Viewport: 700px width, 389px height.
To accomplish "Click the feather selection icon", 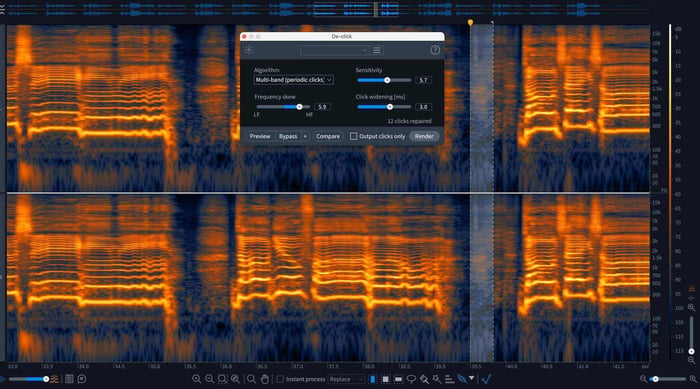I will (x=462, y=379).
